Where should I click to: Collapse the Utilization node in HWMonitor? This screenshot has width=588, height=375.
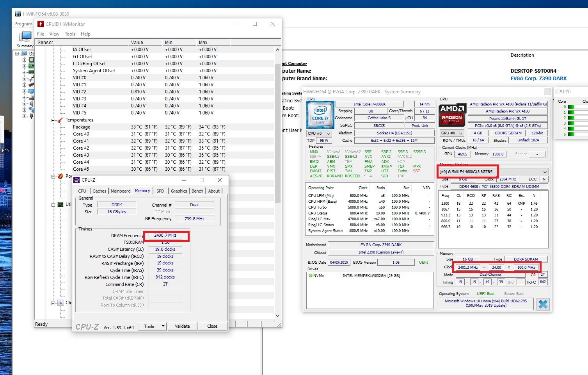point(53,205)
